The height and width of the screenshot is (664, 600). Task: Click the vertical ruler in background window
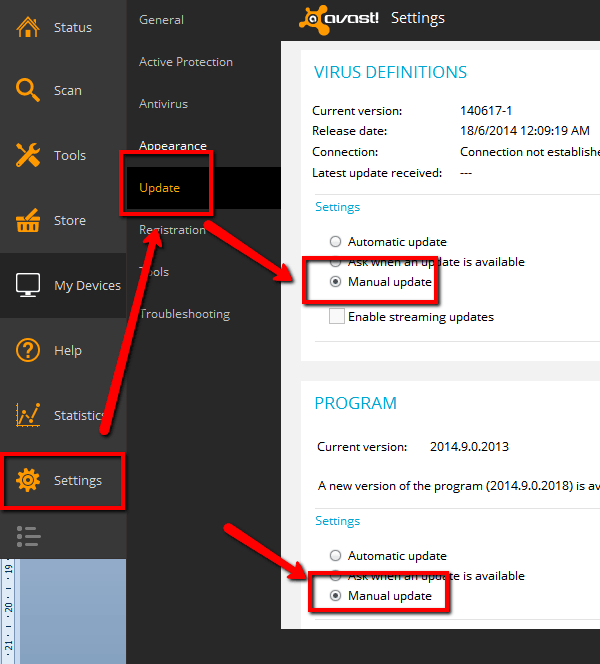pyautogui.click(x=8, y=611)
